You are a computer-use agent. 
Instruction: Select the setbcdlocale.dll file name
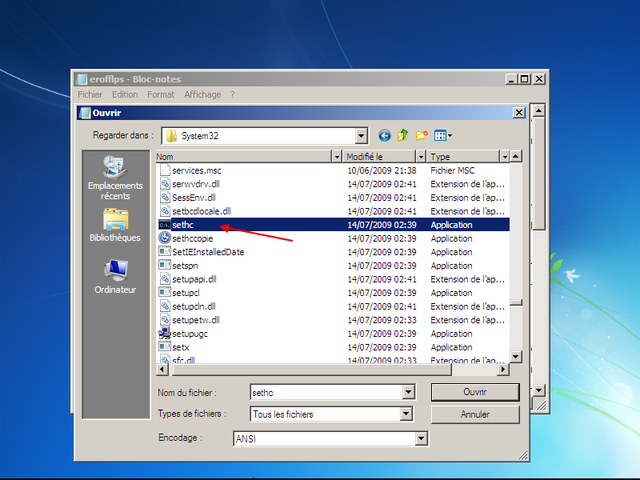coord(202,211)
